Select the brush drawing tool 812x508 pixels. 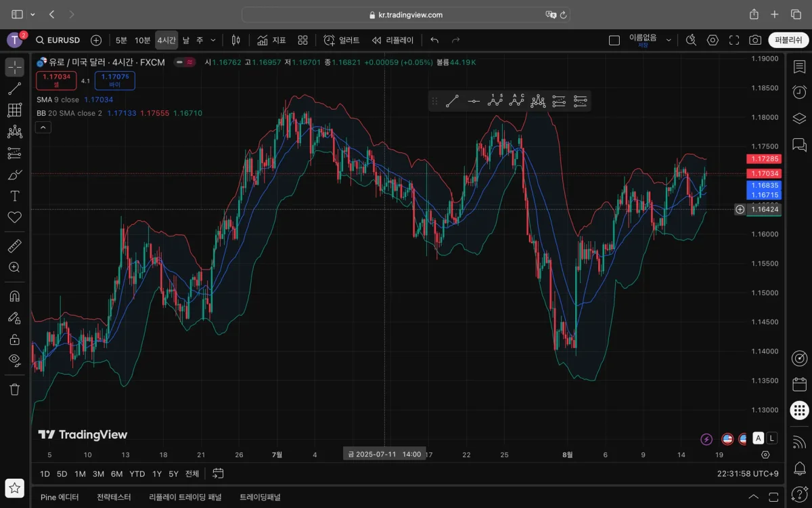click(14, 174)
